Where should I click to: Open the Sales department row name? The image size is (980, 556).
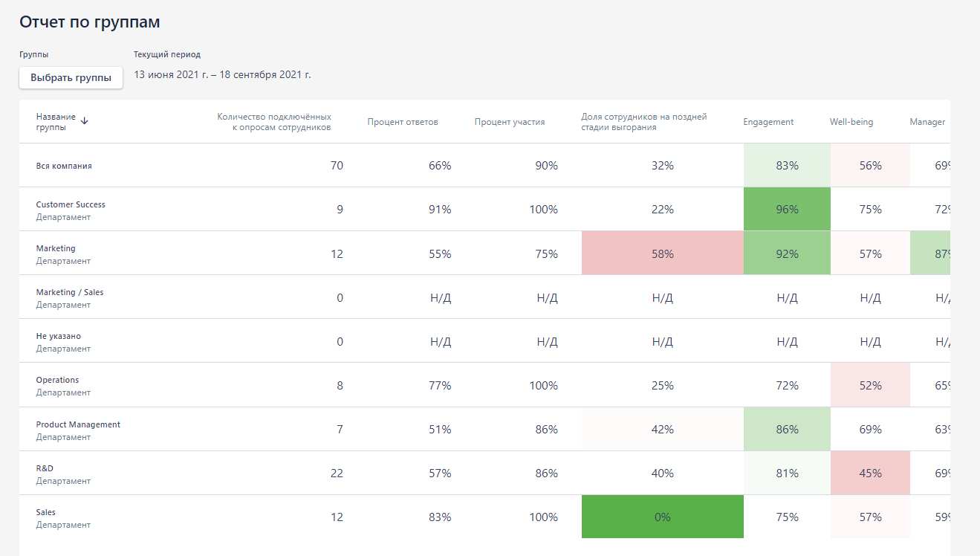point(46,512)
